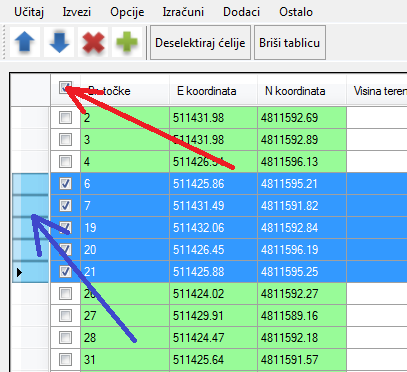Select cell 4811595.25
The width and height of the screenshot is (407, 372).
pyautogui.click(x=302, y=272)
